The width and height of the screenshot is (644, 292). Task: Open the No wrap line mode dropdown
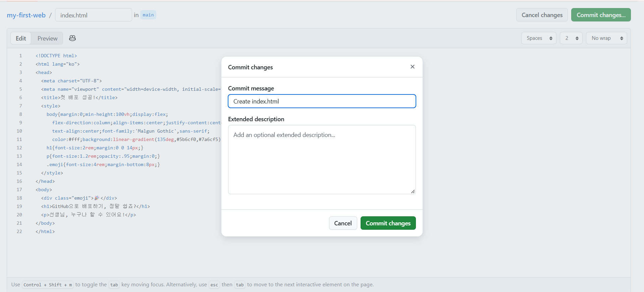(606, 38)
